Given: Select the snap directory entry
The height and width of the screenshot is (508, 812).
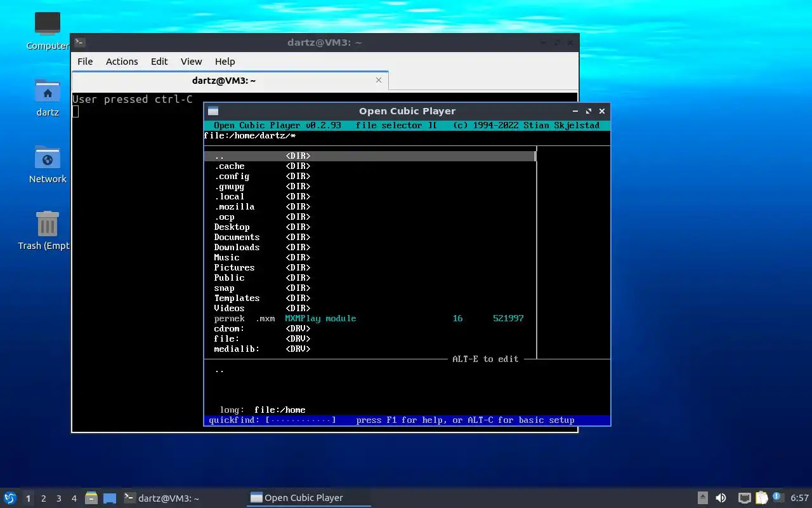Looking at the screenshot, I should (x=370, y=288).
